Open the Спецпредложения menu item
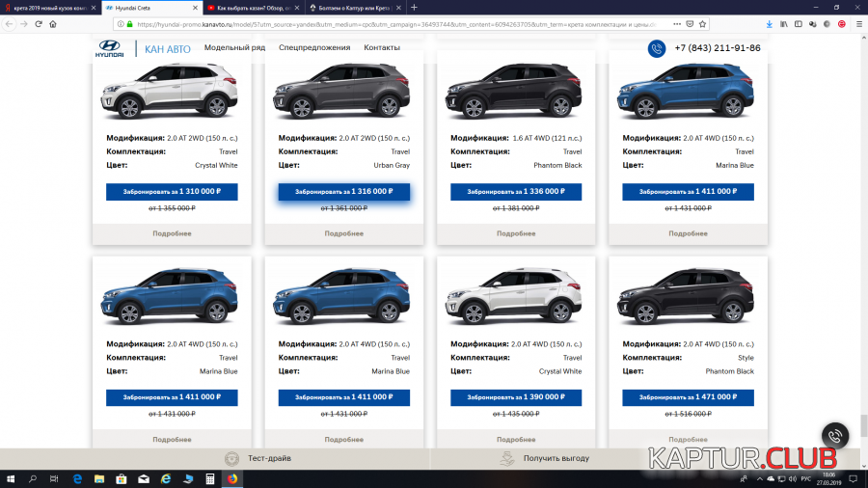This screenshot has height=488, width=868. [314, 47]
